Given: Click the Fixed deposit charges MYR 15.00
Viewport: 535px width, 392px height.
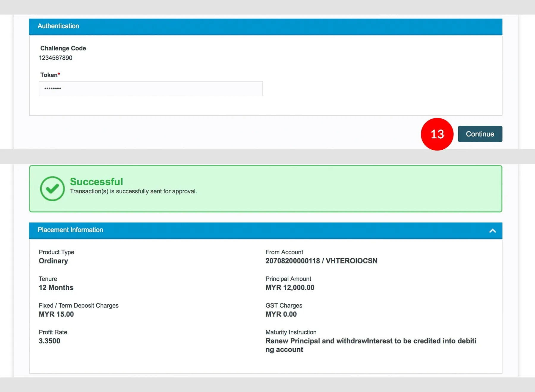Looking at the screenshot, I should click(56, 314).
